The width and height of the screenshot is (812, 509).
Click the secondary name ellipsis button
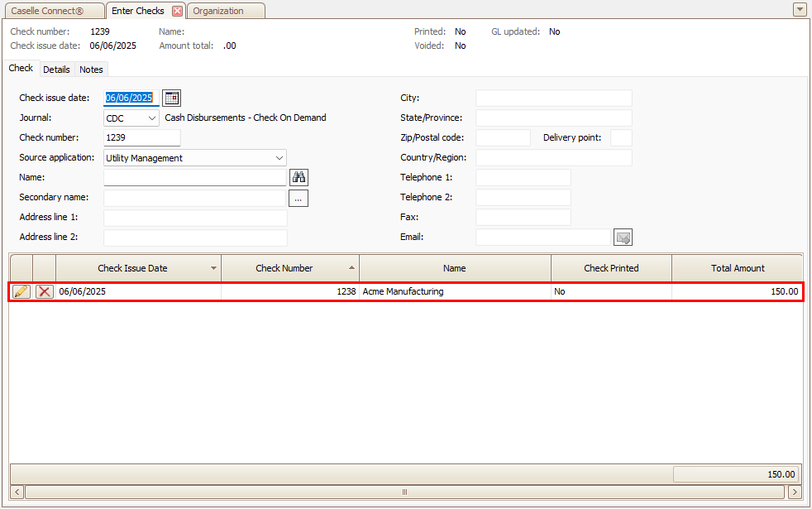point(299,198)
